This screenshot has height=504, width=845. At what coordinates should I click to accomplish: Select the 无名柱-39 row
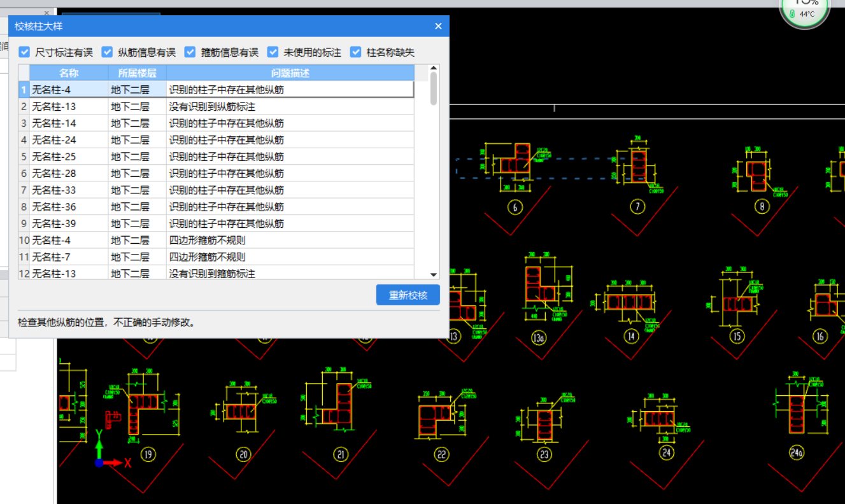[x=217, y=223]
